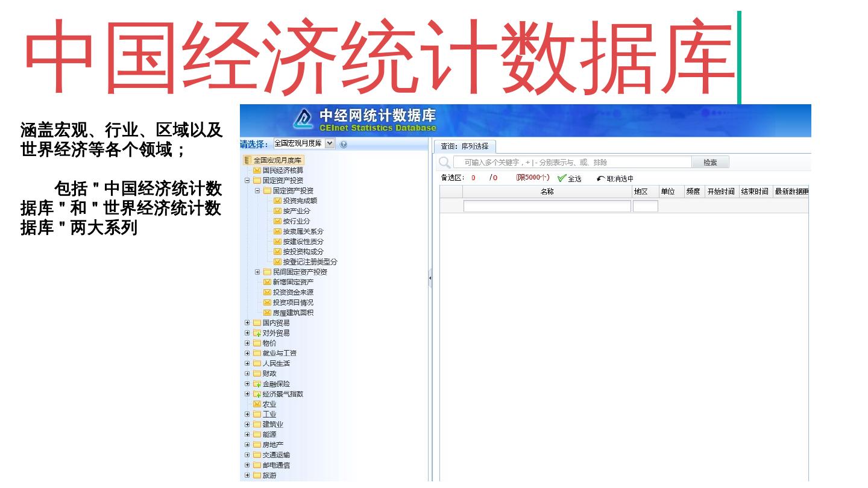Click the 金融保险 folder icon with green plus

click(257, 384)
